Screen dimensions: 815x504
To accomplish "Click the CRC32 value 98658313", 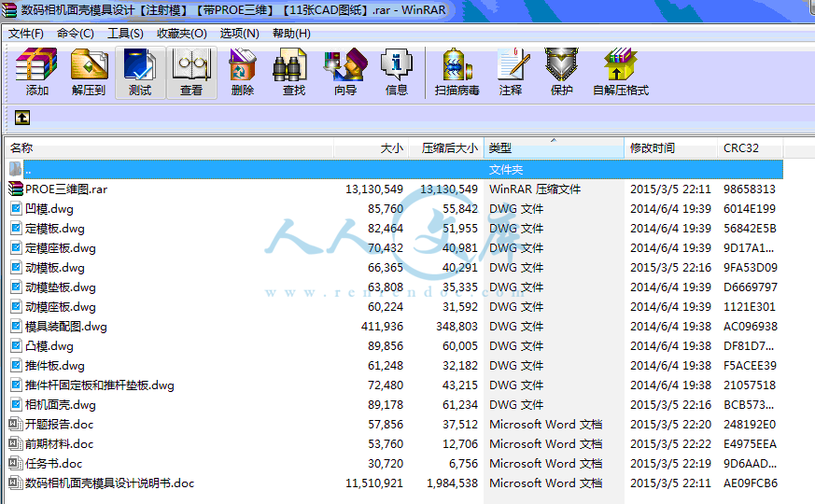I will 750,189.
